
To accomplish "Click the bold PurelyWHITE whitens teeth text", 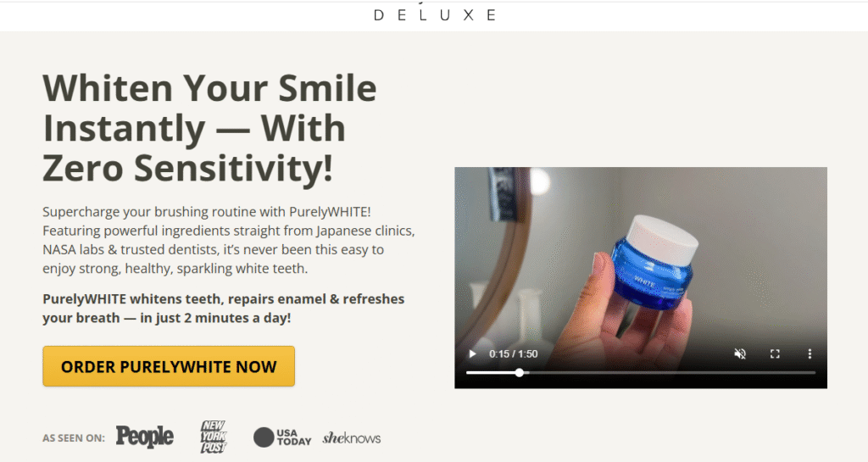I will [x=224, y=309].
